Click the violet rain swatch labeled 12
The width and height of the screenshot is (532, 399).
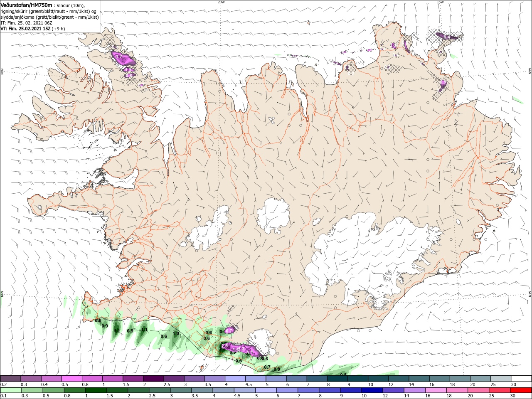pyautogui.click(x=393, y=390)
